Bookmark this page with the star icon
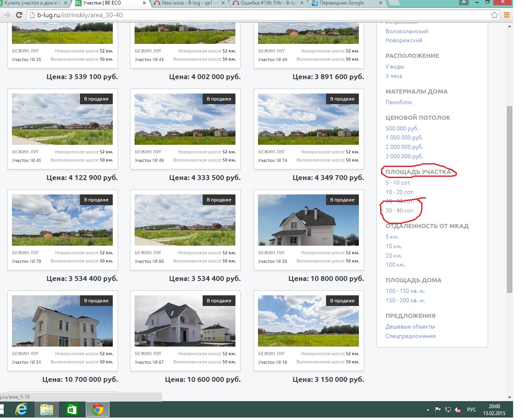This screenshot has width=525, height=420. pos(494,15)
